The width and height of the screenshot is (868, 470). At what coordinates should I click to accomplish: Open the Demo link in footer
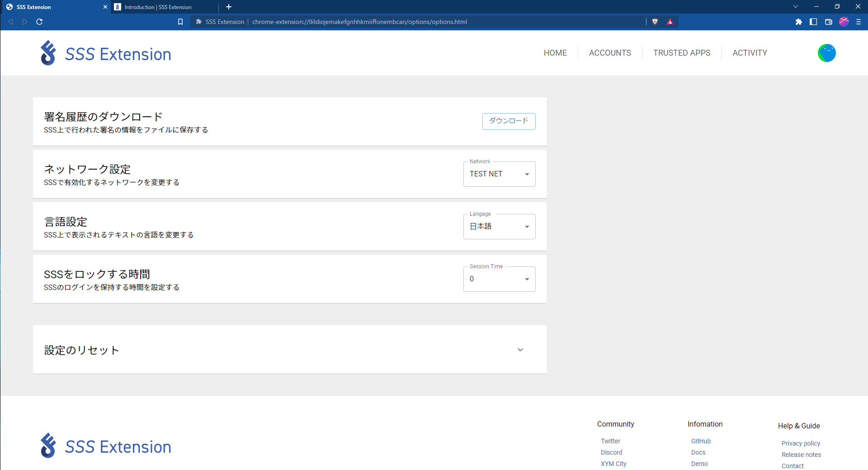[699, 464]
